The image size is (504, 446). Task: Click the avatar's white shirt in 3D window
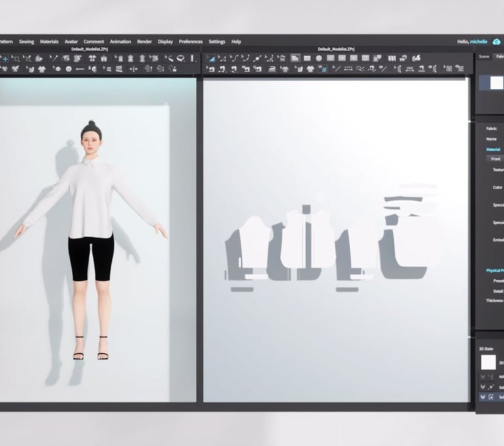pyautogui.click(x=91, y=199)
